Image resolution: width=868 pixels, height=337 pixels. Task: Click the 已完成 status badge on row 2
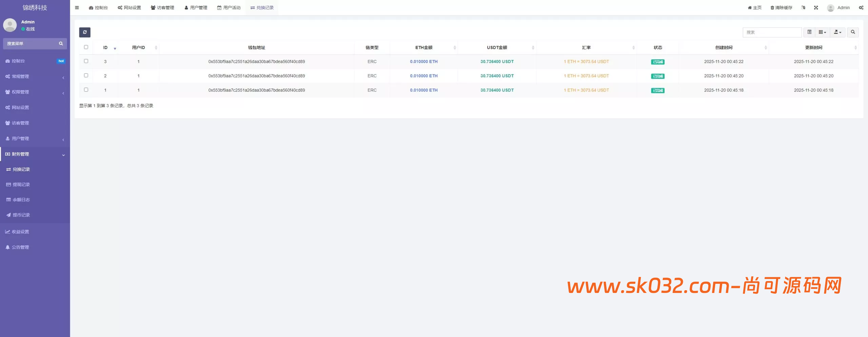tap(657, 76)
